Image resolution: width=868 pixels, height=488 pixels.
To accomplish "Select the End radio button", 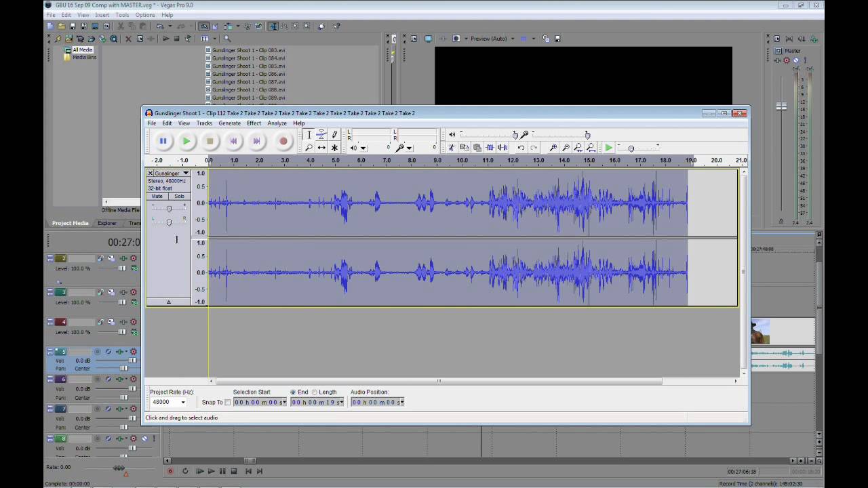I will point(293,392).
